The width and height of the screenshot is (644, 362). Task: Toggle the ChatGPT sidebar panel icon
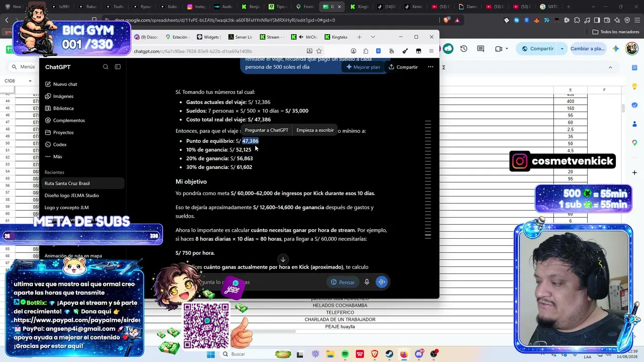118,67
